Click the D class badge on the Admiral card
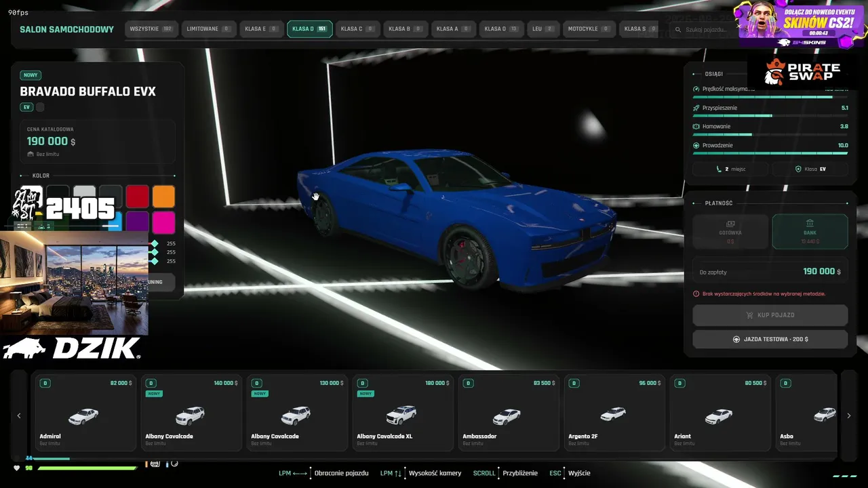Viewport: 868px width, 488px height. click(45, 383)
